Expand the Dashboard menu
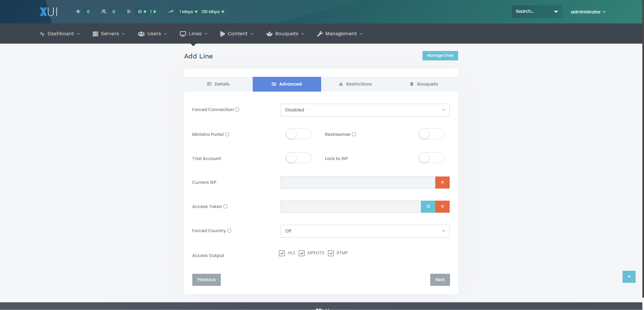The width and height of the screenshot is (644, 310). click(x=60, y=34)
